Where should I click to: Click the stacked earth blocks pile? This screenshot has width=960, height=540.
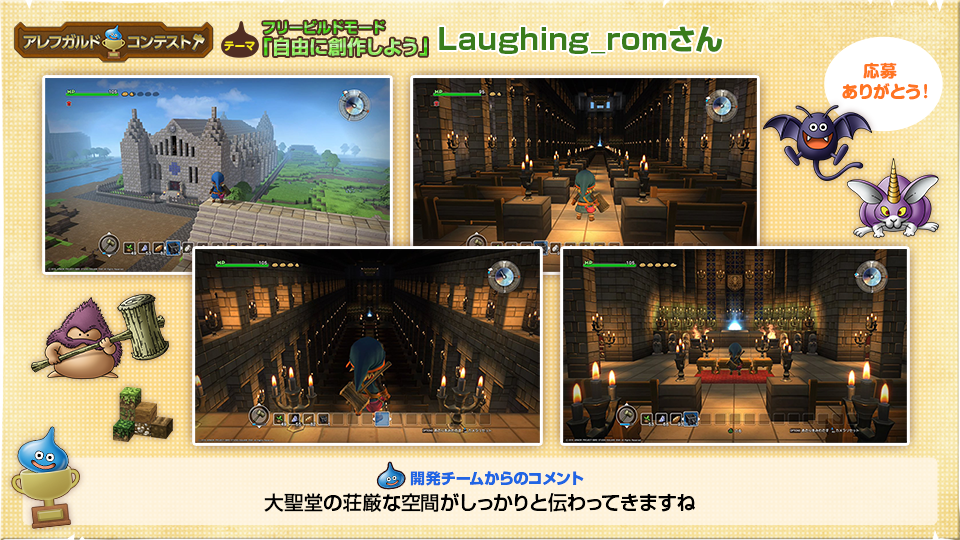click(x=143, y=413)
